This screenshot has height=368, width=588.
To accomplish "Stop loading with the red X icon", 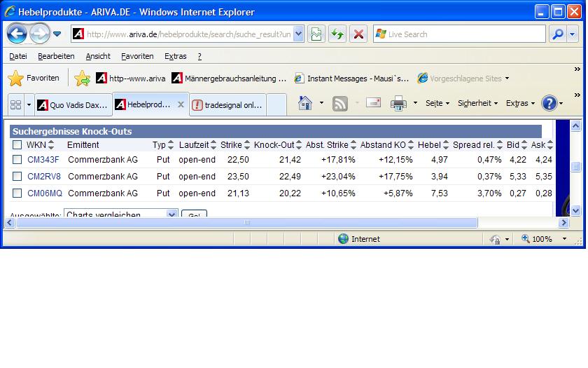I will (358, 34).
